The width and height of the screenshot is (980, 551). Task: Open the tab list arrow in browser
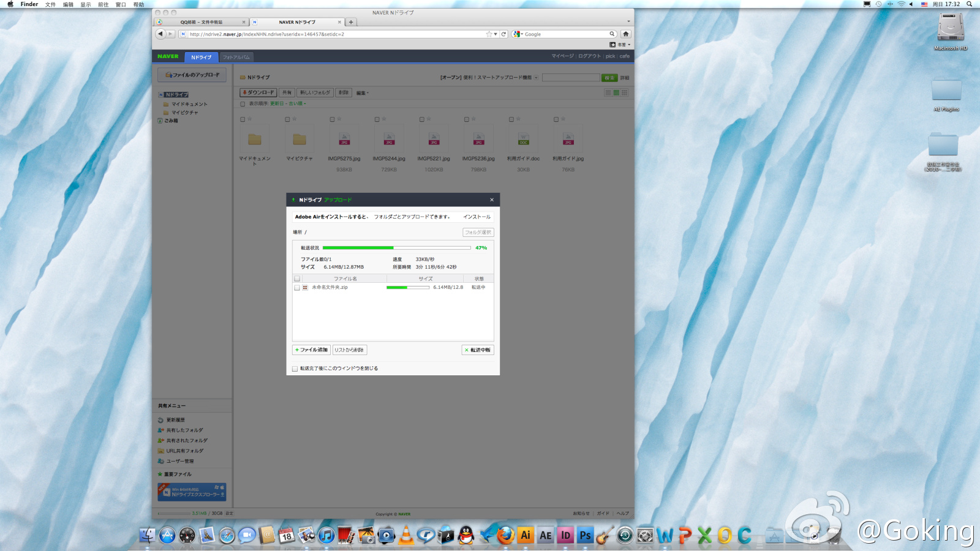pyautogui.click(x=628, y=21)
